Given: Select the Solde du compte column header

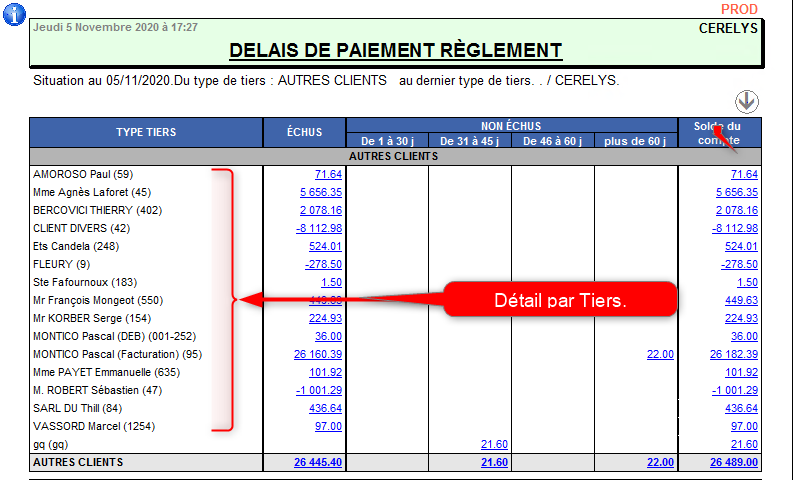Looking at the screenshot, I should (x=718, y=132).
